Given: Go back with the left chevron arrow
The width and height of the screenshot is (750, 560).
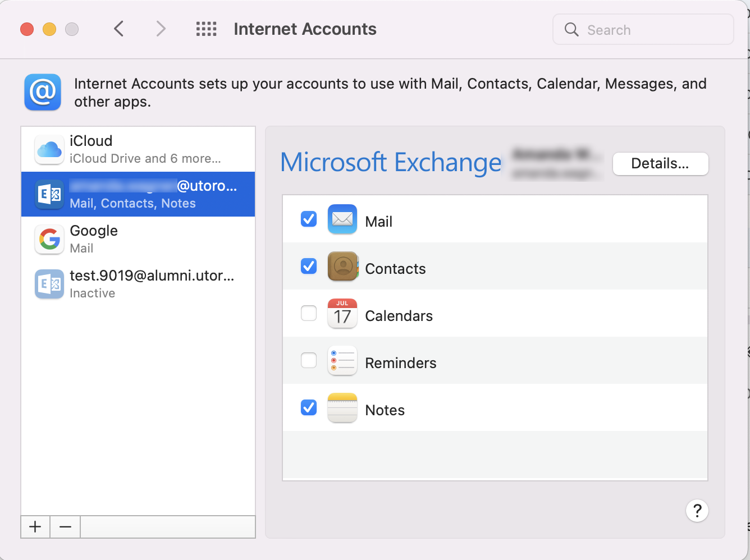Looking at the screenshot, I should tap(118, 29).
